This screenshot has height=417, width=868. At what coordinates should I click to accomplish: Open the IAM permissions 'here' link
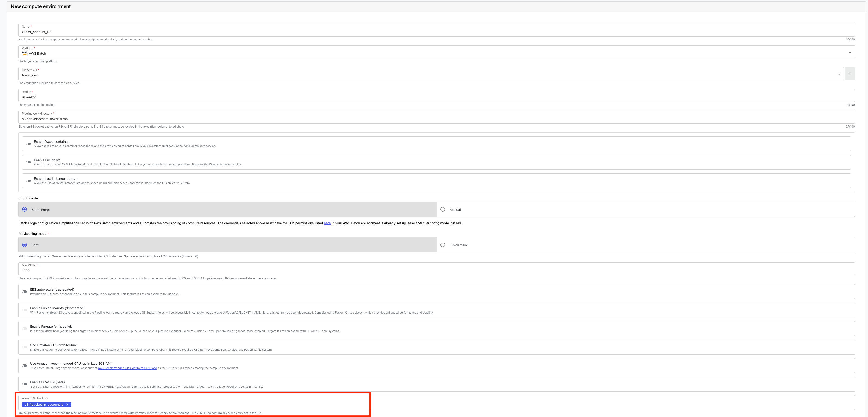click(327, 223)
